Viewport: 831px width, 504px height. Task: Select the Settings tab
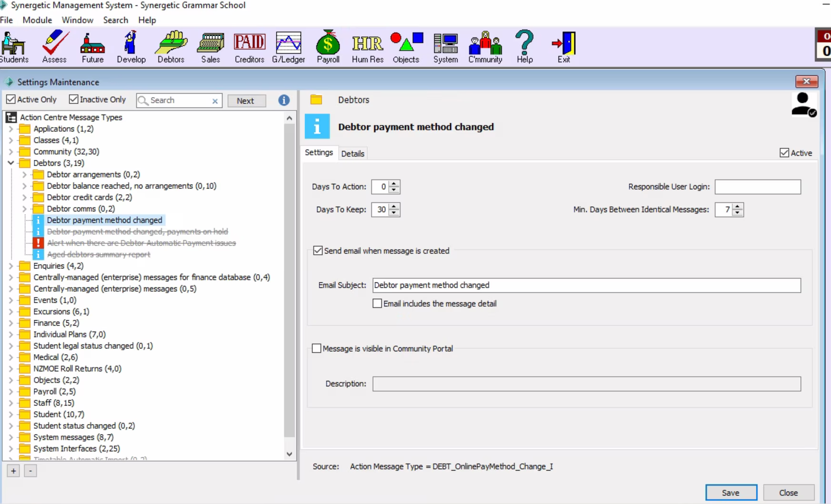point(319,152)
